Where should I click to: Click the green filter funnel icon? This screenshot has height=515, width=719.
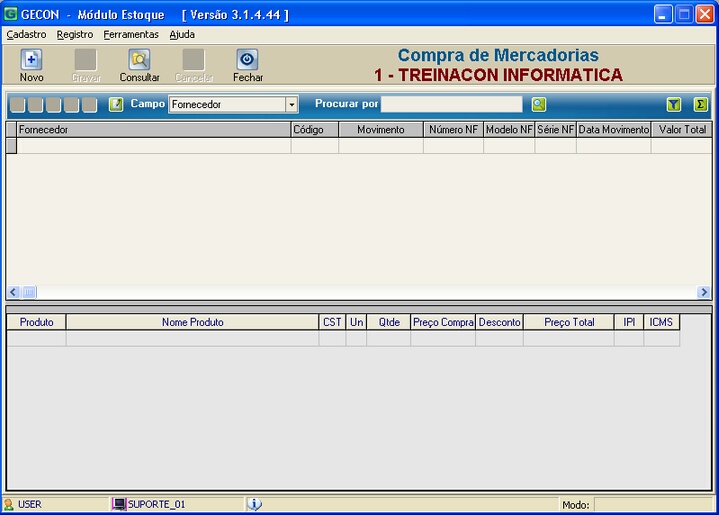coord(674,104)
